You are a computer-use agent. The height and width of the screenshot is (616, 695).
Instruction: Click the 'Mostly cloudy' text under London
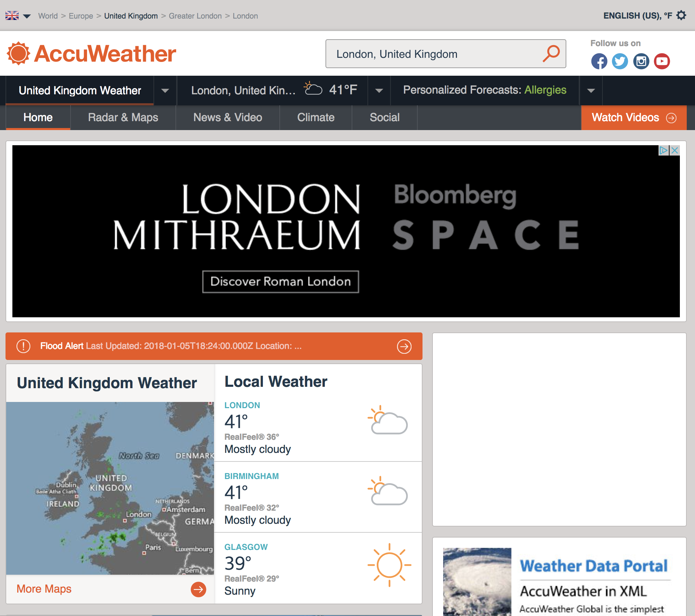coord(257,449)
